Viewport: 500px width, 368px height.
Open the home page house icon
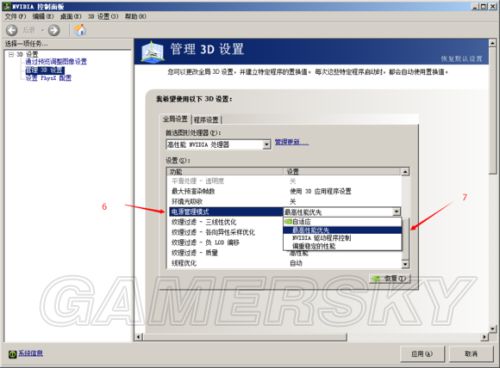[80, 30]
